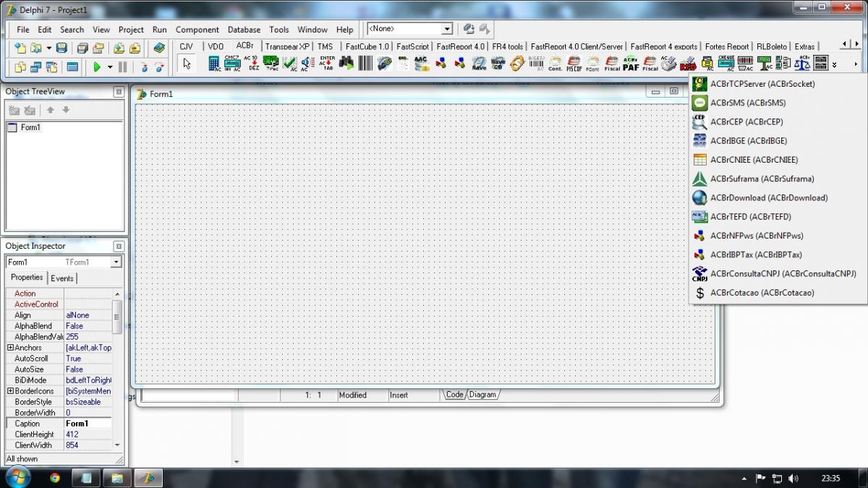868x488 pixels.
Task: Click the Save file toolbar icon
Action: point(62,48)
